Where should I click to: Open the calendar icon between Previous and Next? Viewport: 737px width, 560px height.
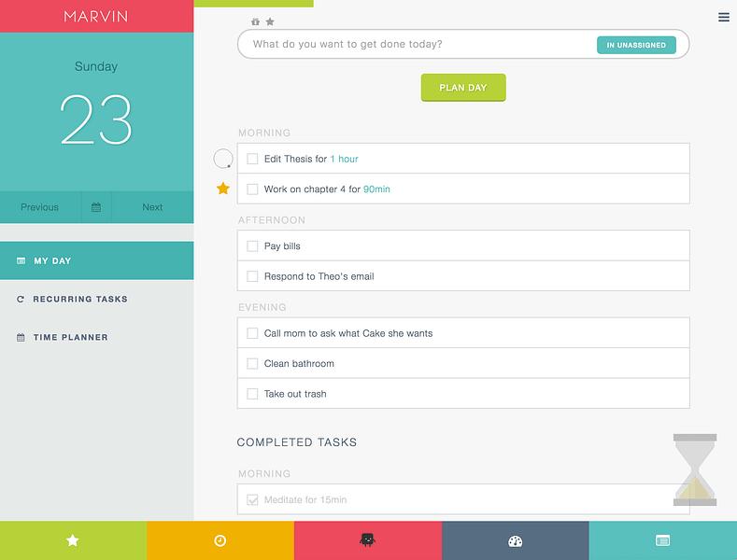pyautogui.click(x=96, y=207)
